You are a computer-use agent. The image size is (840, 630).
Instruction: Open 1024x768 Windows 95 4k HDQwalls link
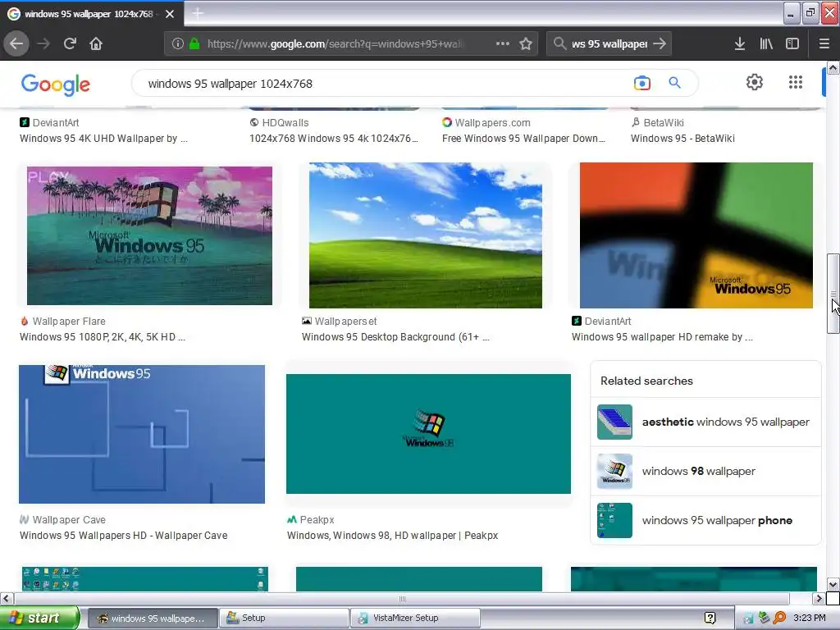click(333, 138)
